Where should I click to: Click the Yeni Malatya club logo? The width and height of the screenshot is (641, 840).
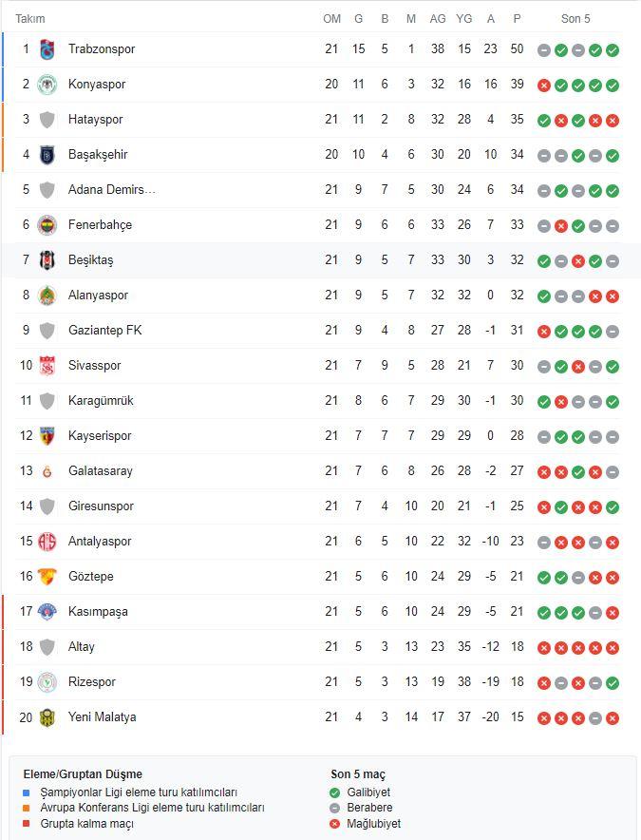point(47,717)
